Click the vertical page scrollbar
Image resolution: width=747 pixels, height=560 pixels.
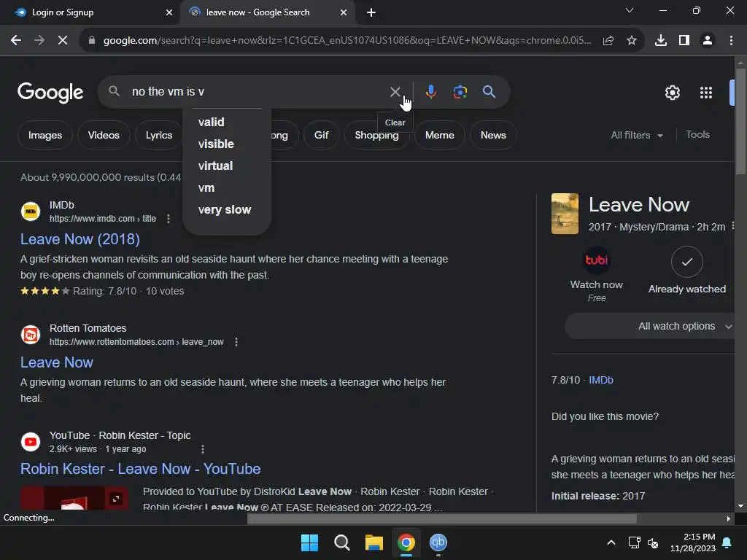(740, 122)
